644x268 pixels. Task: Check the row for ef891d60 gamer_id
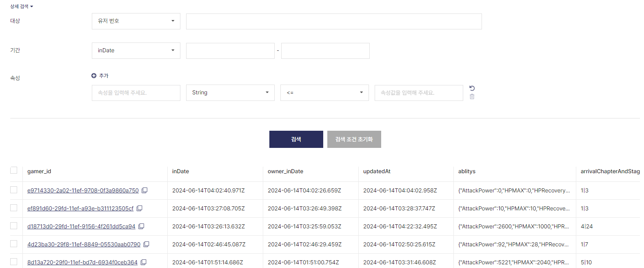pos(14,208)
